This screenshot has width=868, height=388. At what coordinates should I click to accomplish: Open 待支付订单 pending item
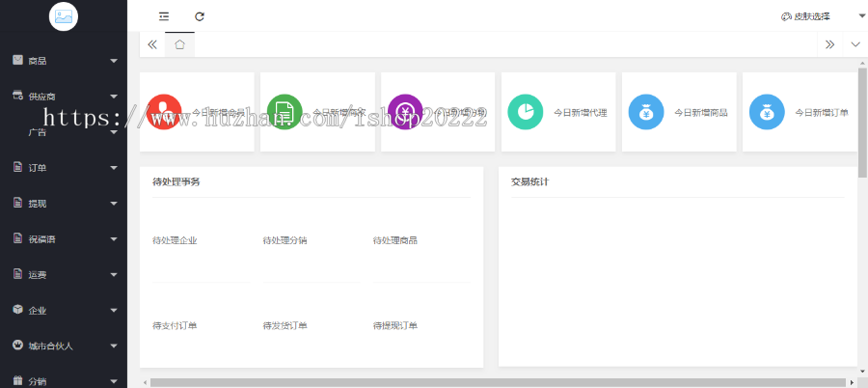(175, 325)
